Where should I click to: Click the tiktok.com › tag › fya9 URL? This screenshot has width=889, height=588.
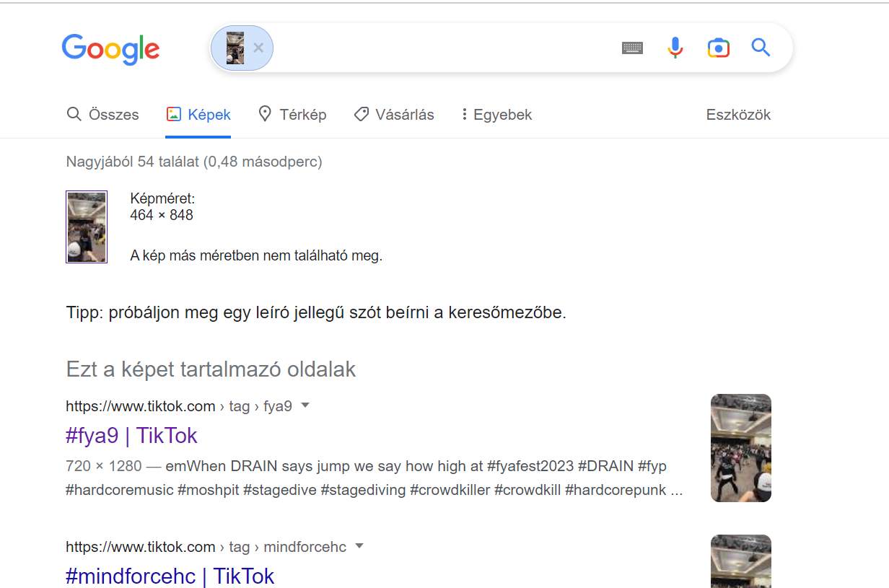(179, 406)
